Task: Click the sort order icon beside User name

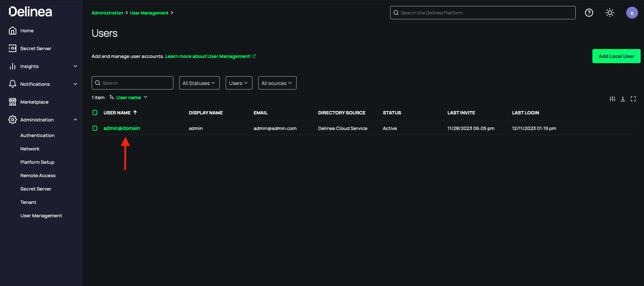Action: (112, 97)
